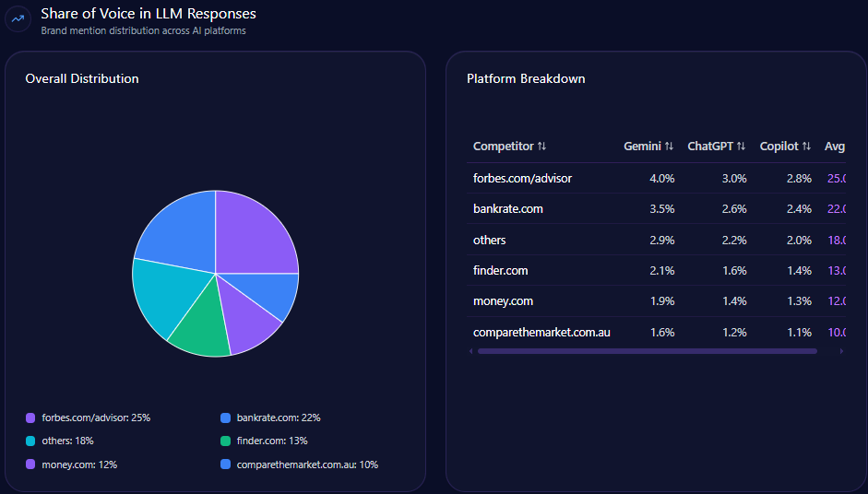Image resolution: width=868 pixels, height=494 pixels.
Task: Click the purple forbes.com/advisor legend swatch
Action: coord(30,418)
